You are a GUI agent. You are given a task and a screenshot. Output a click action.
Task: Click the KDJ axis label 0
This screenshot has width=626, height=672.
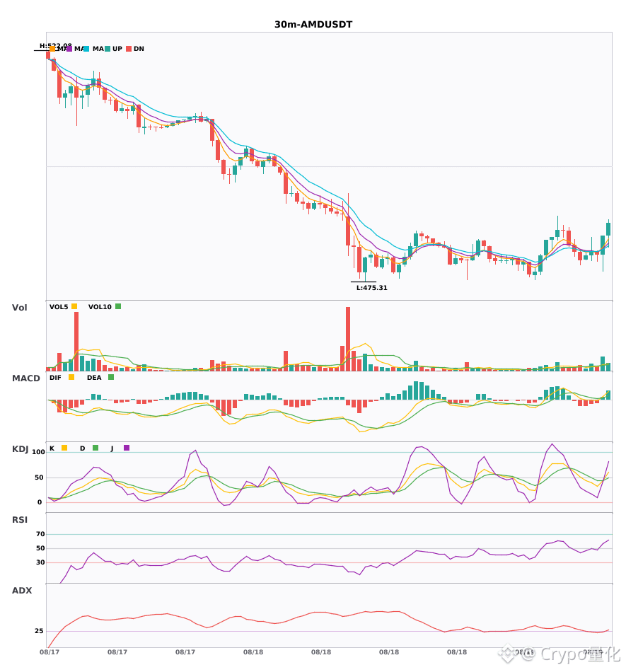40,502
